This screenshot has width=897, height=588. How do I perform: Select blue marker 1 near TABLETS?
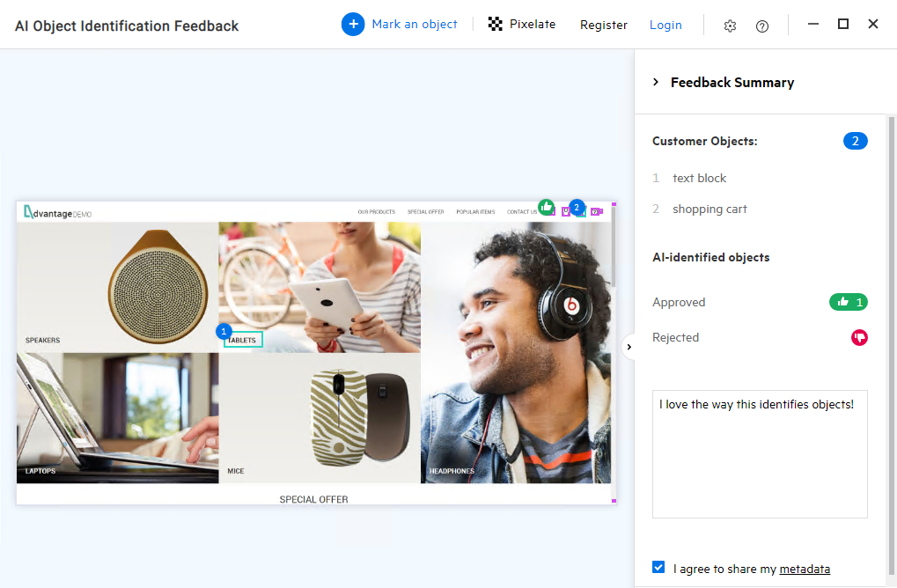coord(224,331)
